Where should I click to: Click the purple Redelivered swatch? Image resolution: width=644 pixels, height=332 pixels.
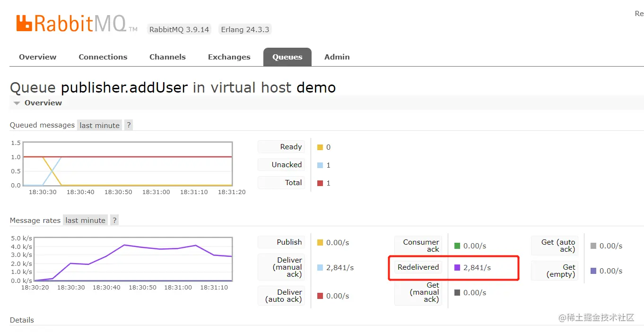coord(457,268)
